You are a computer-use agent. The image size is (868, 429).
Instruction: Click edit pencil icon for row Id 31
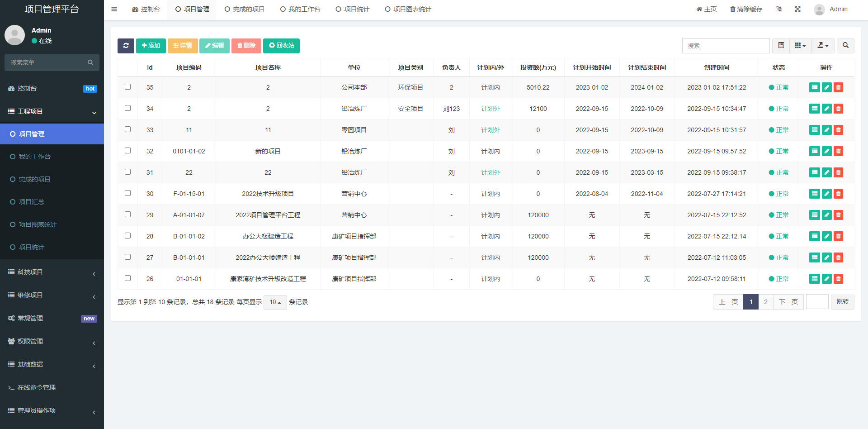(826, 172)
